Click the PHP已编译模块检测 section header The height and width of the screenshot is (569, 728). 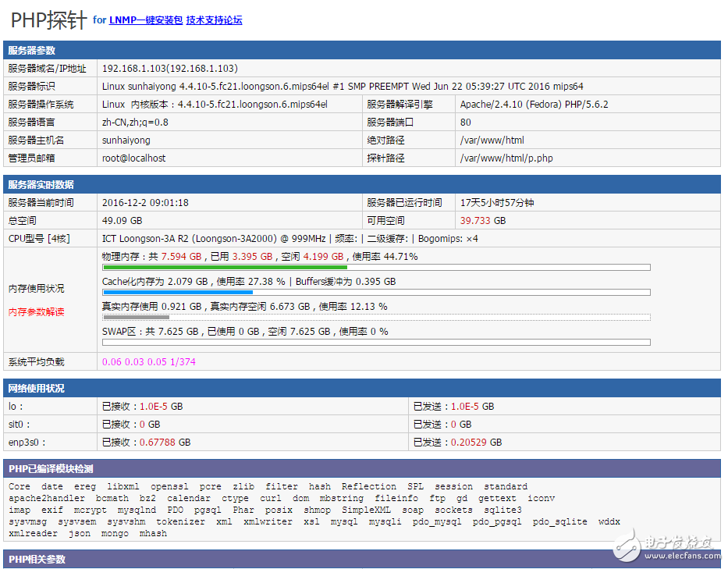51,469
